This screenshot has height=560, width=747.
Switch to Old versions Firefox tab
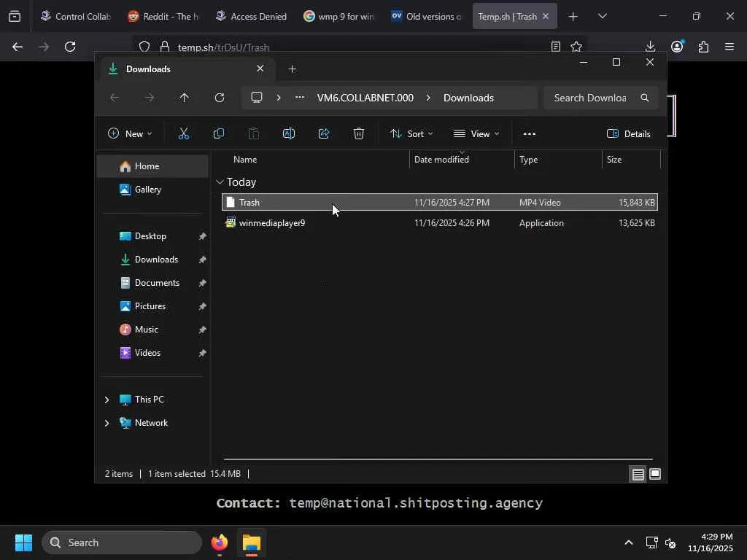click(426, 16)
